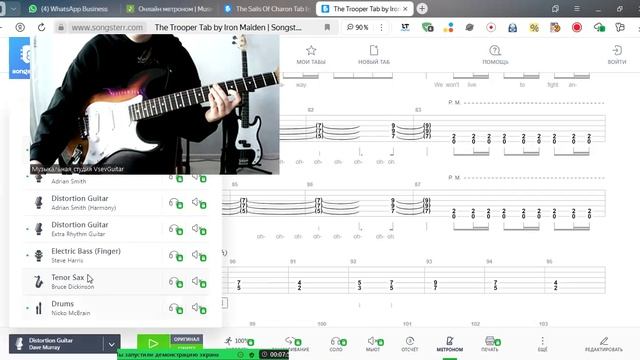Click the Songsterr logo

pyautogui.click(x=20, y=58)
